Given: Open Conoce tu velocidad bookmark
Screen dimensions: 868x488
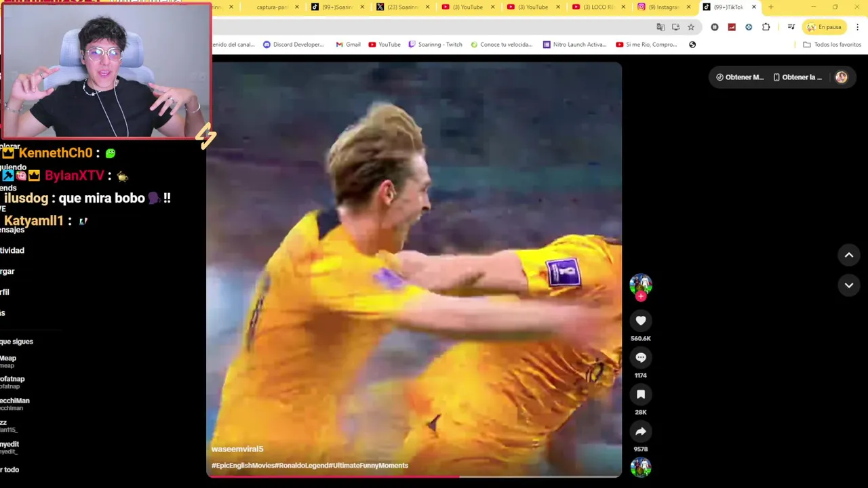Looking at the screenshot, I should [x=501, y=45].
